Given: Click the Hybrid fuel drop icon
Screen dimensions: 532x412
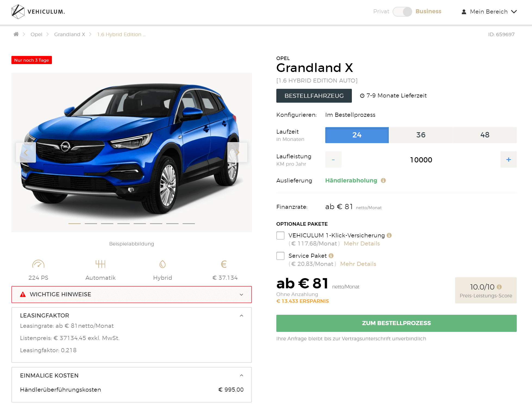Looking at the screenshot, I should click(x=162, y=264).
